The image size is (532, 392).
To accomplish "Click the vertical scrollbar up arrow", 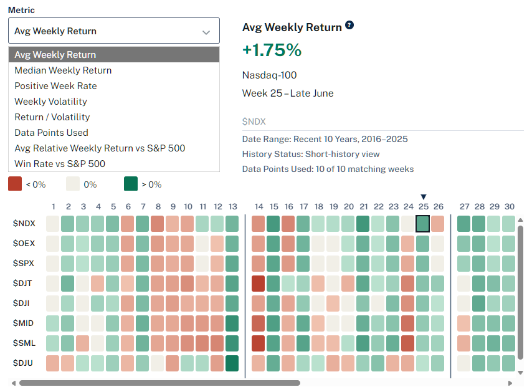I will point(520,220).
